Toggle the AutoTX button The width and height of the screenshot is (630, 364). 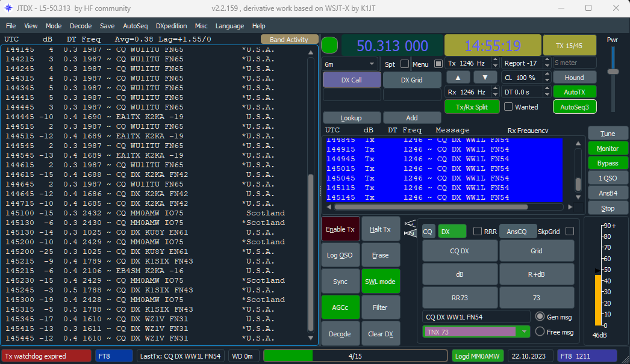[574, 92]
